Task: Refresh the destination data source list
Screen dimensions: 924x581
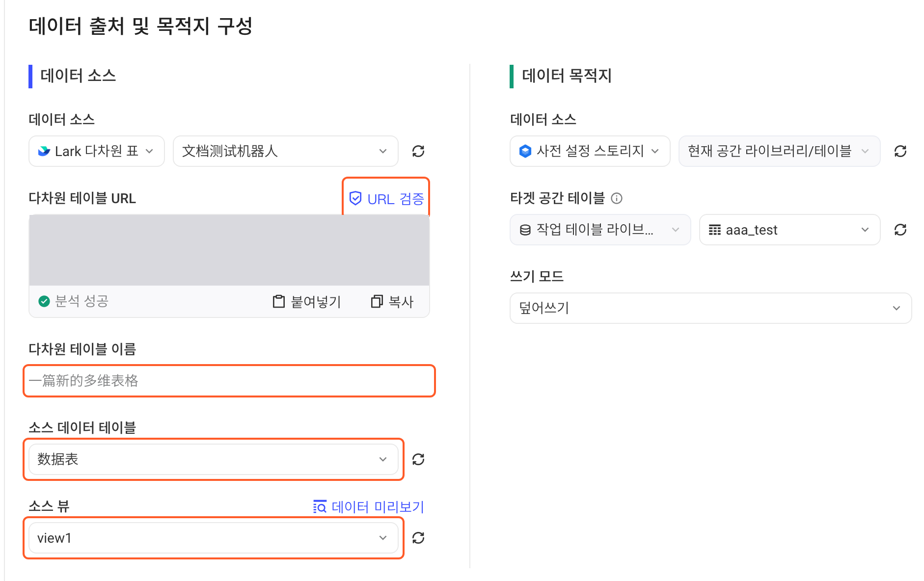Action: coord(900,151)
